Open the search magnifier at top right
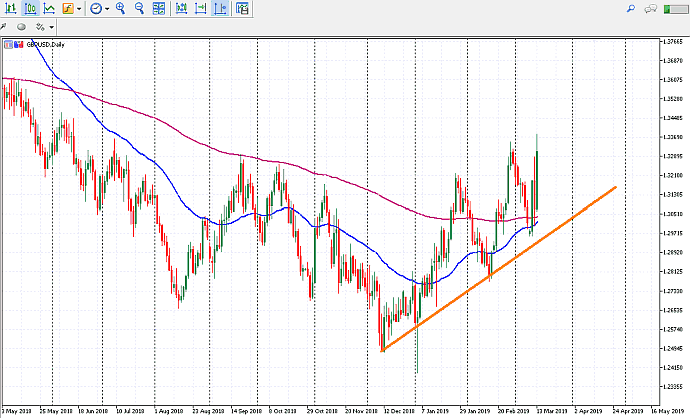 [630, 9]
